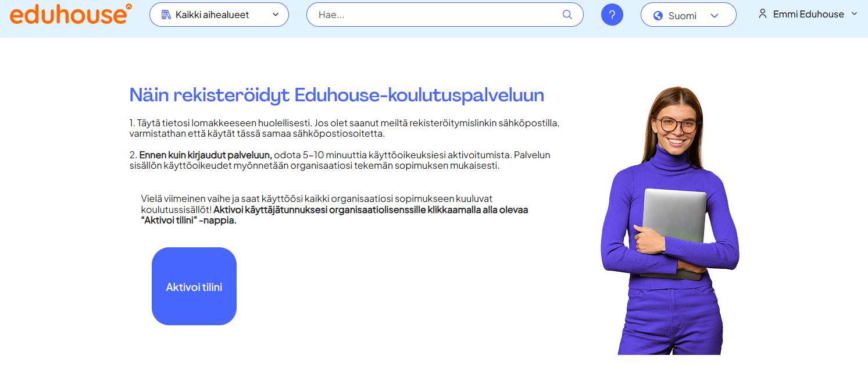868x366 pixels.
Task: Click the paragraph starting "Vielä viimeinen vaihe"
Action: [334, 209]
